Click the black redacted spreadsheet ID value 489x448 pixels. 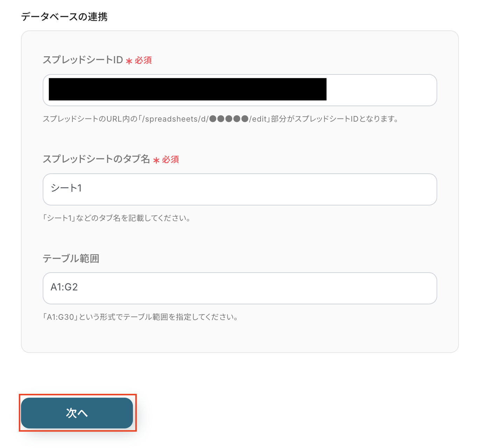point(187,89)
